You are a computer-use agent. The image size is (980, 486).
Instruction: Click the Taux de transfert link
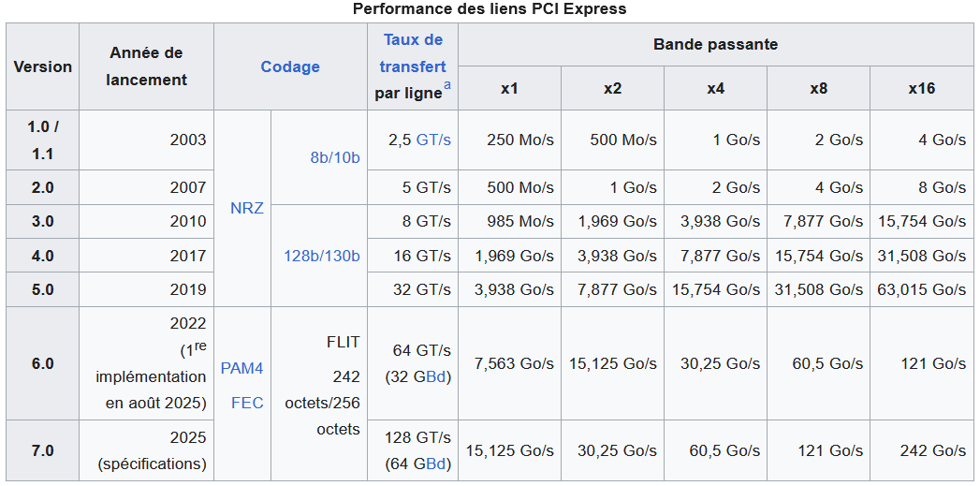click(x=413, y=53)
